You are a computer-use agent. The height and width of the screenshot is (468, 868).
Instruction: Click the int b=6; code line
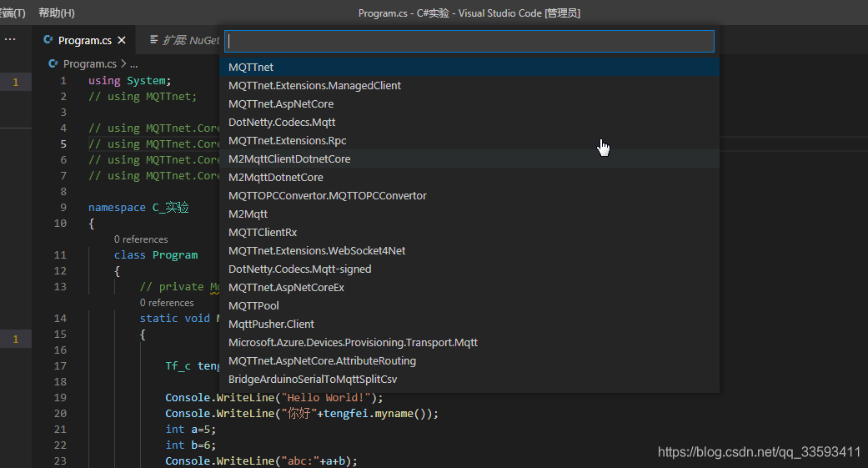190,445
